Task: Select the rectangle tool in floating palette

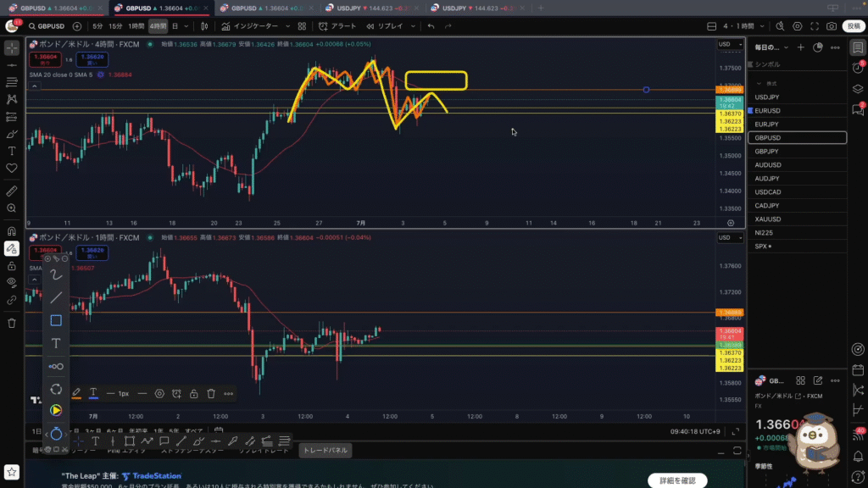Action: tap(56, 320)
